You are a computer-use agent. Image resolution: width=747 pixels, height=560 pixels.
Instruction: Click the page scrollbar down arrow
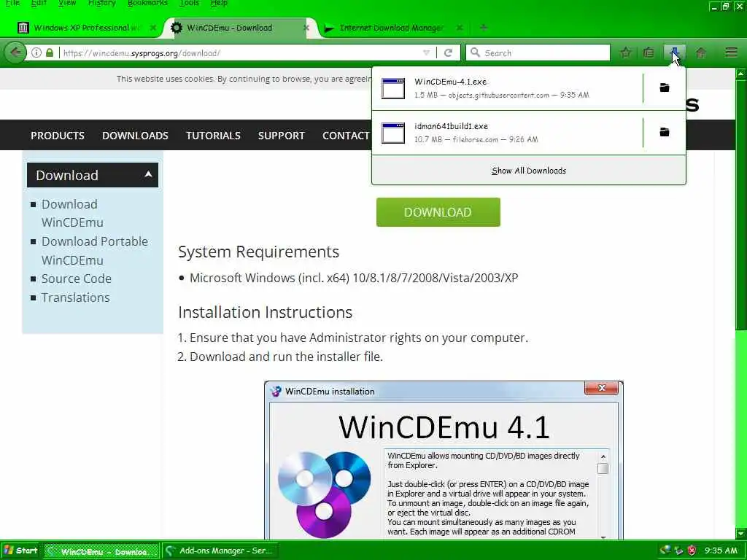click(x=741, y=533)
